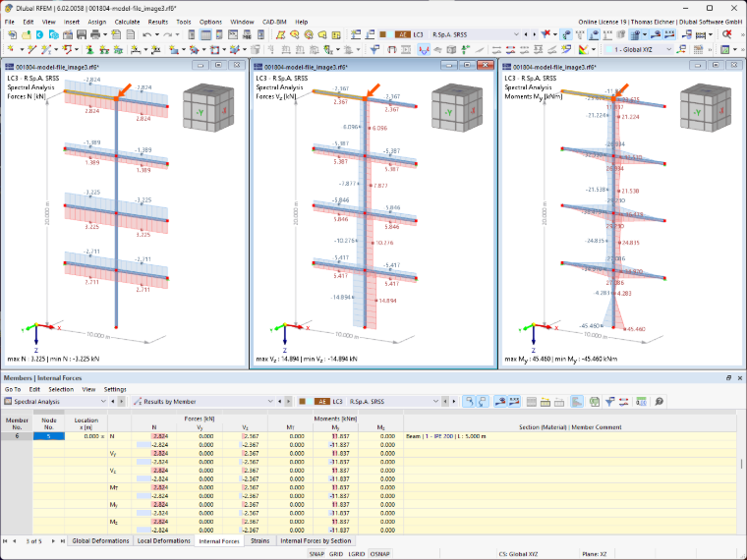This screenshot has height=560, width=747.
Task: Click the new line tool icon
Action: tap(31, 49)
